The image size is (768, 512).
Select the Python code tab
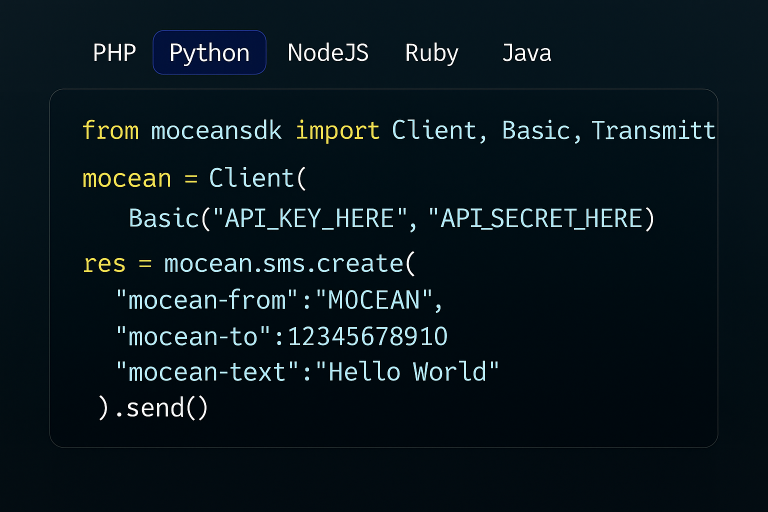point(210,53)
